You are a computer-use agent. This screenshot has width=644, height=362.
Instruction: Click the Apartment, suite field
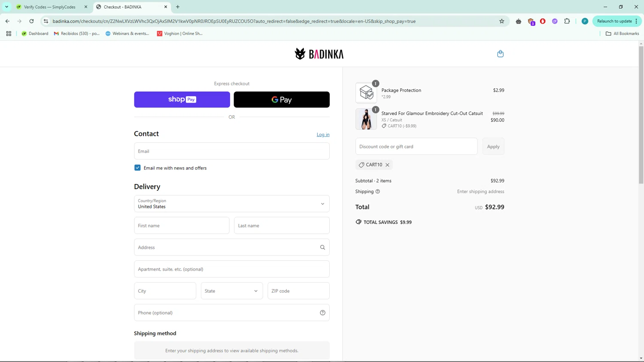232,269
